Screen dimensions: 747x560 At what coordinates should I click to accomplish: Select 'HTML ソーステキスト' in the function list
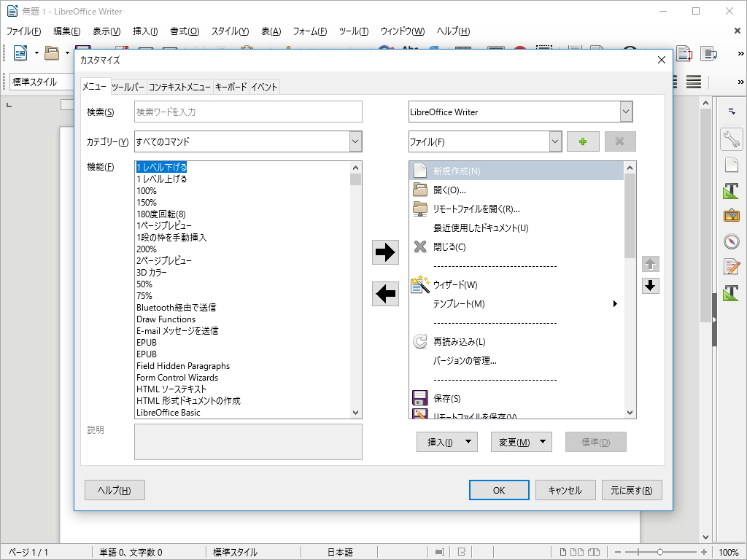(x=171, y=389)
